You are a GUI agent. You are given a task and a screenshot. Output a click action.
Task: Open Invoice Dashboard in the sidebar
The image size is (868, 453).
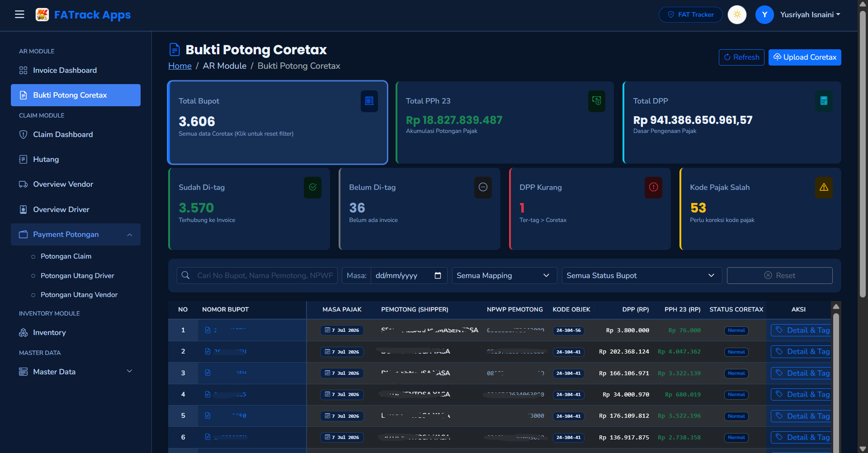point(75,70)
